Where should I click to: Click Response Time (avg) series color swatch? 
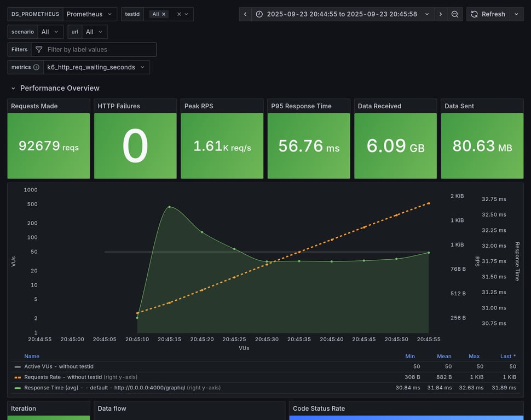point(18,388)
